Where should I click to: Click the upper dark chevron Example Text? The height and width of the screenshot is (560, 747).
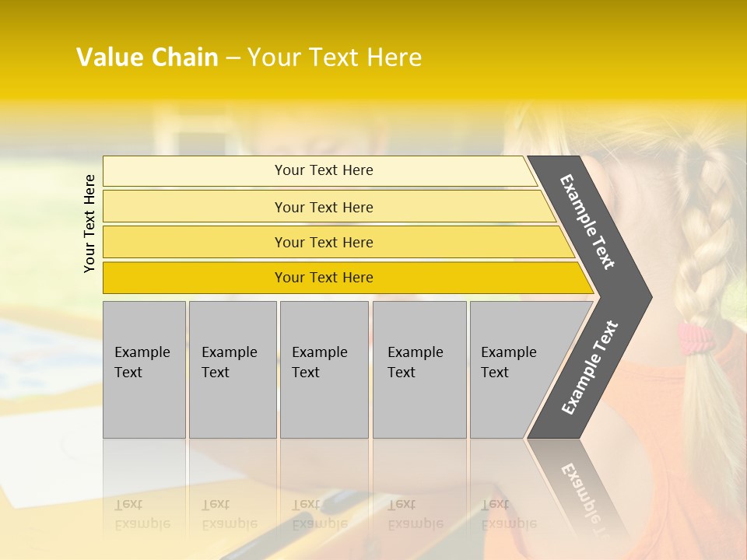tap(588, 222)
